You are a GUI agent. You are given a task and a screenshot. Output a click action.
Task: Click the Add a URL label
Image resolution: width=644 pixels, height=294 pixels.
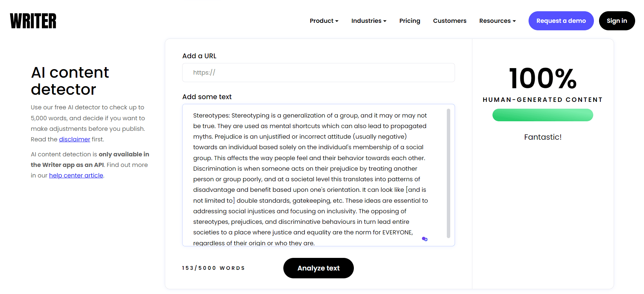click(x=199, y=56)
